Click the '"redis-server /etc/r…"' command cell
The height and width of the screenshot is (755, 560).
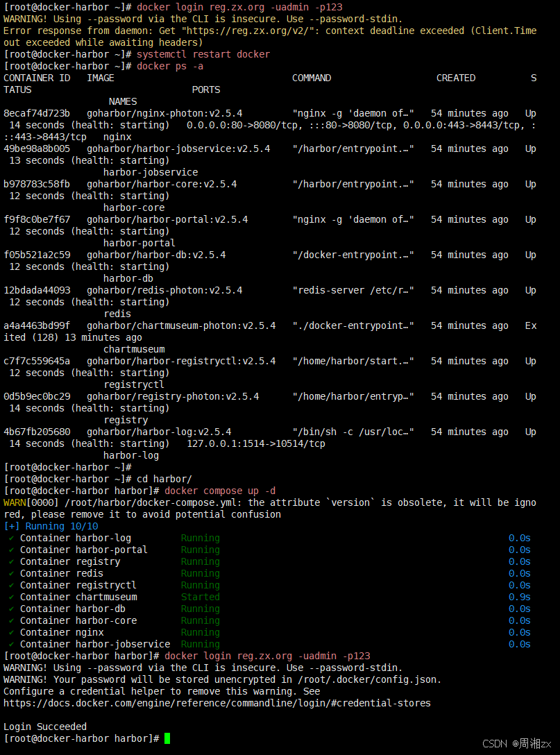(353, 290)
